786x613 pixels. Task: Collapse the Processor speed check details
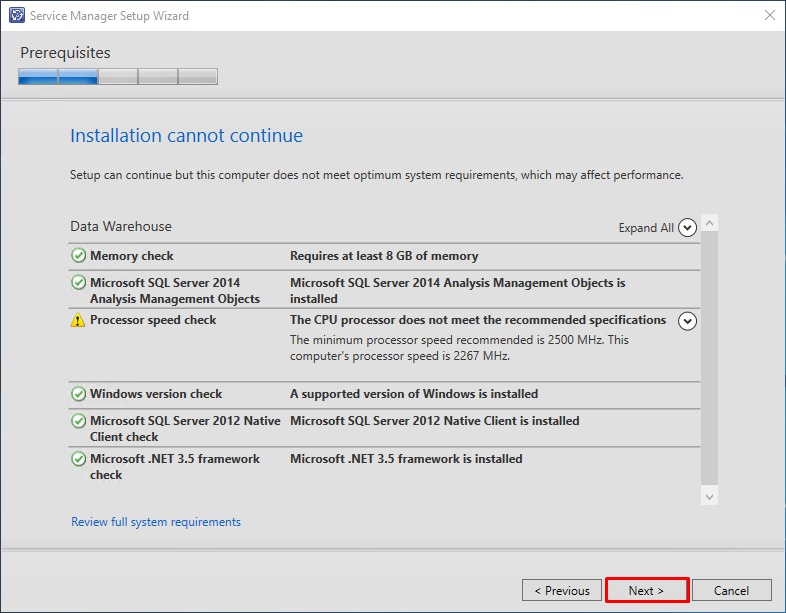tap(687, 321)
